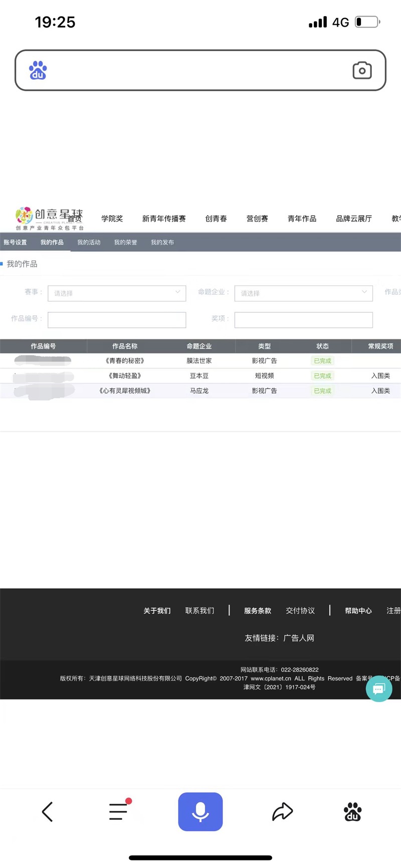This screenshot has height=868, width=401.
Task: Click the 联系我们 footer link
Action: (x=199, y=610)
